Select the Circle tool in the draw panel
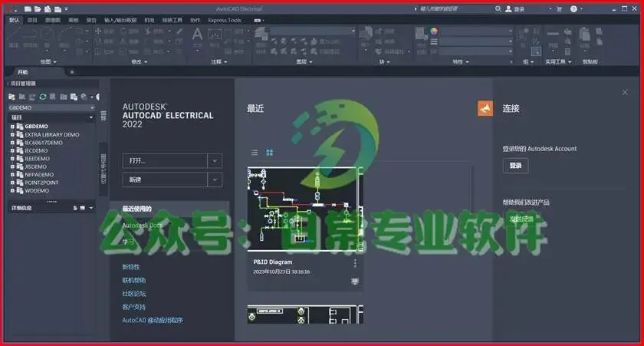Screen dimensions: 644x346 [x=48, y=34]
